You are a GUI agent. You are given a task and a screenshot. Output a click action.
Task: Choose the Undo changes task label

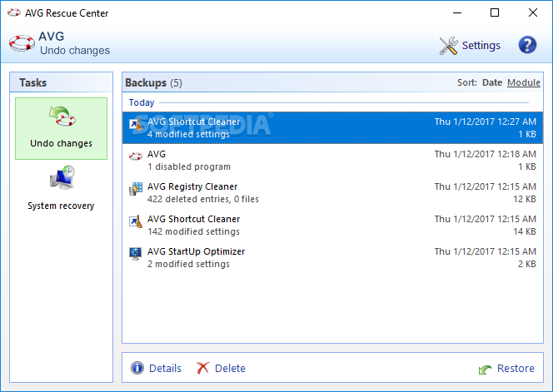point(61,143)
